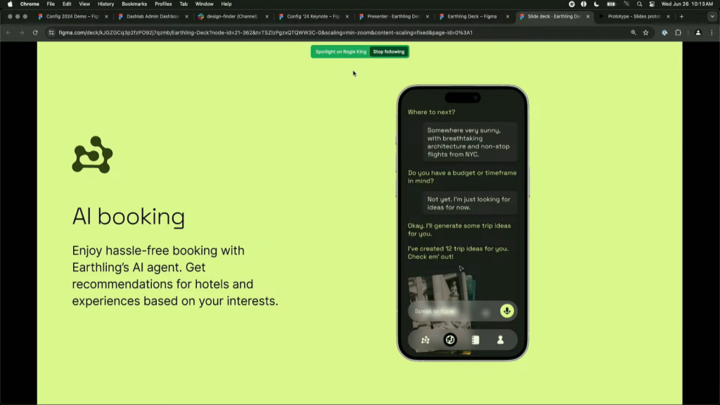Open a new tab with the plus button
720x405 pixels.
coord(681,17)
